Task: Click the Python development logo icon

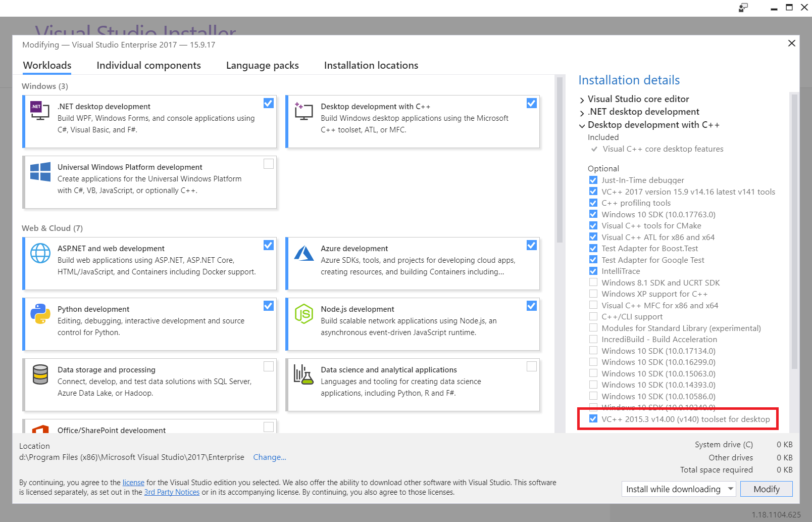Action: pos(40,314)
